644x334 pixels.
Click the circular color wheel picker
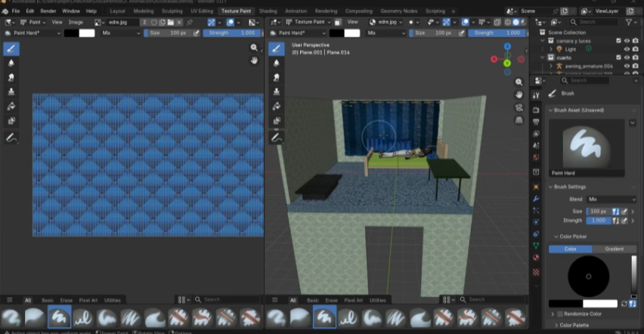click(588, 276)
